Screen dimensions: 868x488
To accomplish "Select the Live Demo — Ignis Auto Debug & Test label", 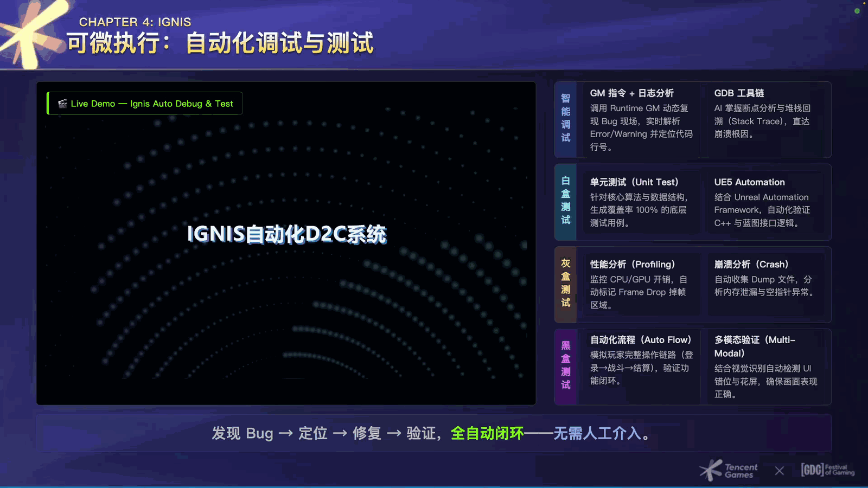I will (145, 104).
